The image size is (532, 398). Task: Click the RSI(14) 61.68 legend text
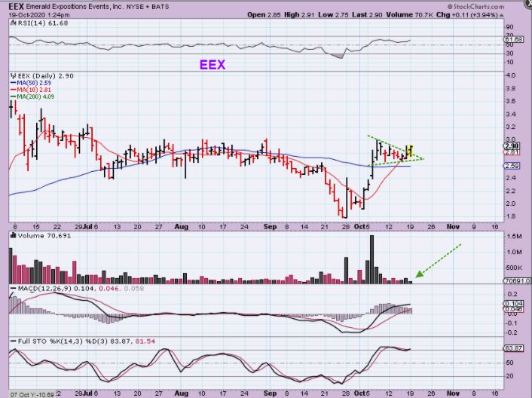[x=42, y=23]
